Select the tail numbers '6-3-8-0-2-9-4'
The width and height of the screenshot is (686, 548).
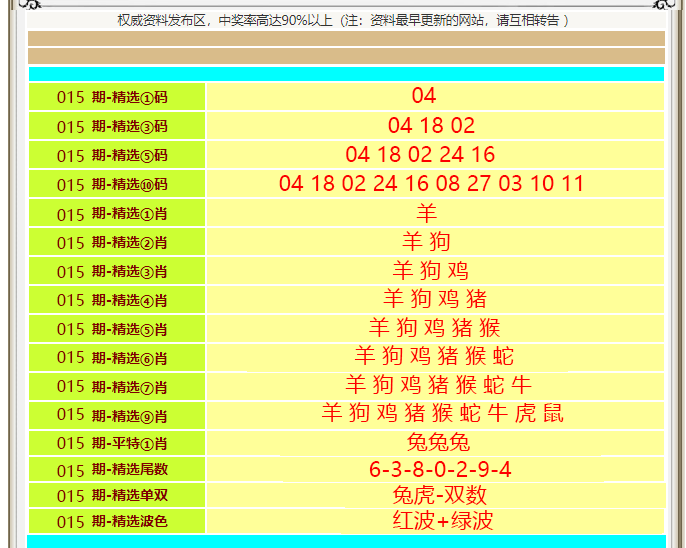click(440, 470)
